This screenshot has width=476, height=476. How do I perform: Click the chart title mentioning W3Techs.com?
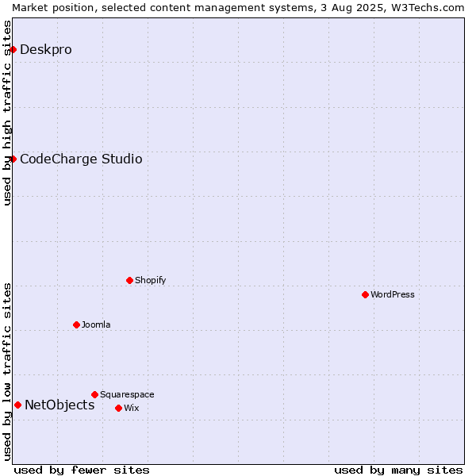238,8
